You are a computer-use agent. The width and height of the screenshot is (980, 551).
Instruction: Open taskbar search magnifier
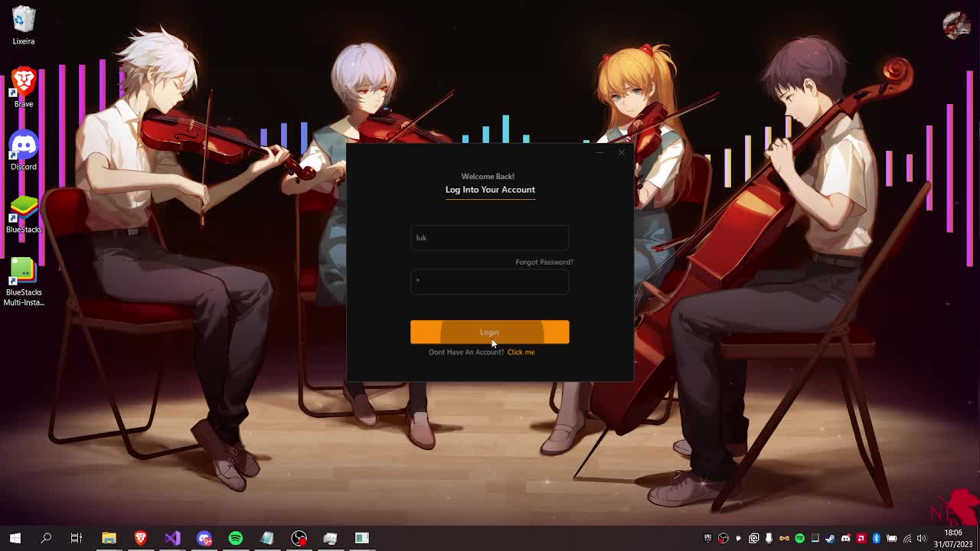click(46, 538)
